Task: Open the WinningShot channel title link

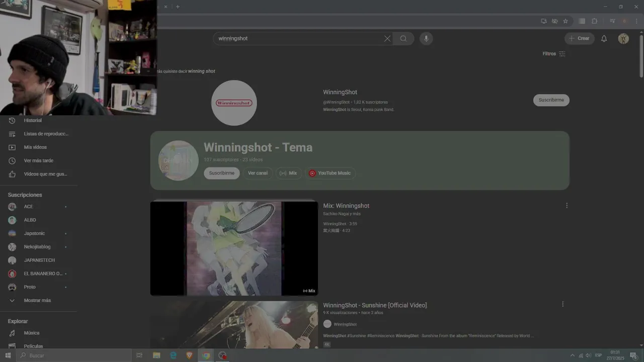Action: pos(340,92)
